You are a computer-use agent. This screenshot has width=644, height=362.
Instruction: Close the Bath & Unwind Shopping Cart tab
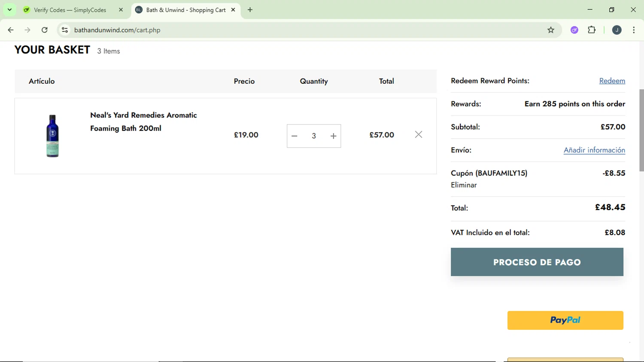pyautogui.click(x=233, y=9)
